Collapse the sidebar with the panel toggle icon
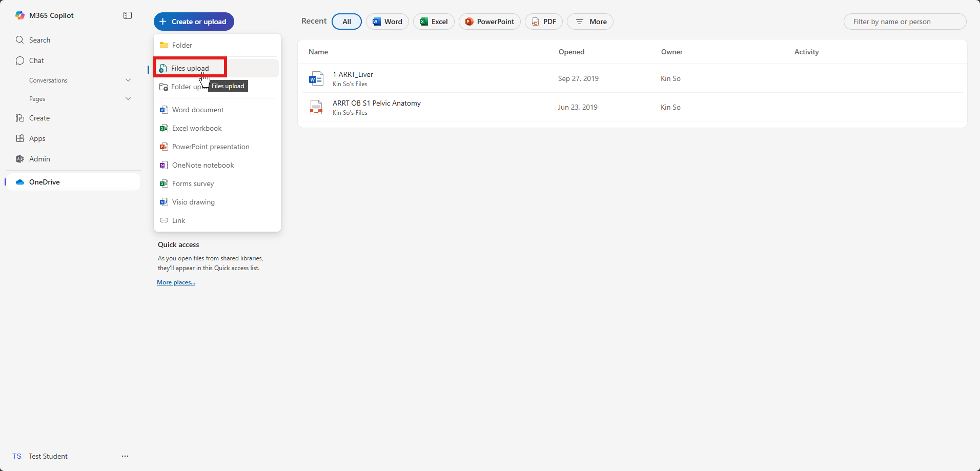Viewport: 980px width, 471px height. 128,15
